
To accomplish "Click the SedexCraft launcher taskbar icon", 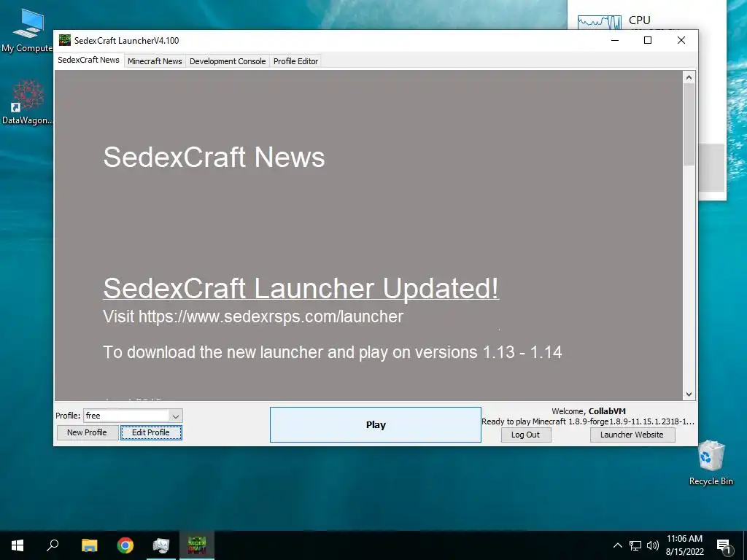I will pos(197,545).
